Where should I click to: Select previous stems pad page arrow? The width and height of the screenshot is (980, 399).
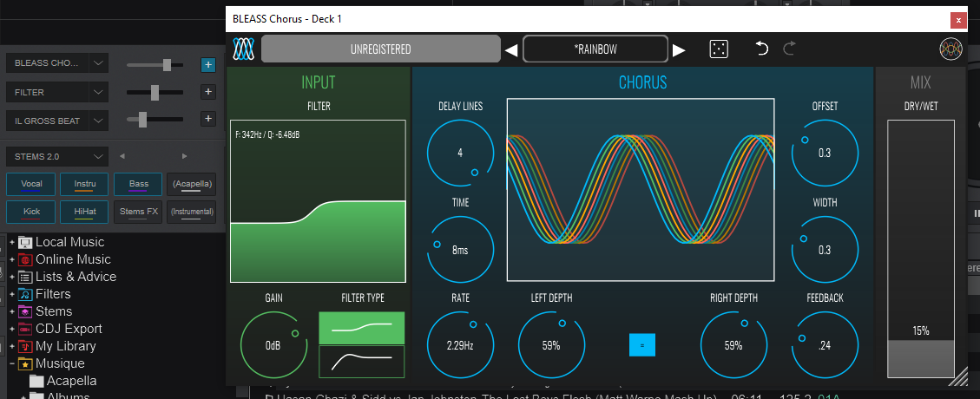[122, 156]
